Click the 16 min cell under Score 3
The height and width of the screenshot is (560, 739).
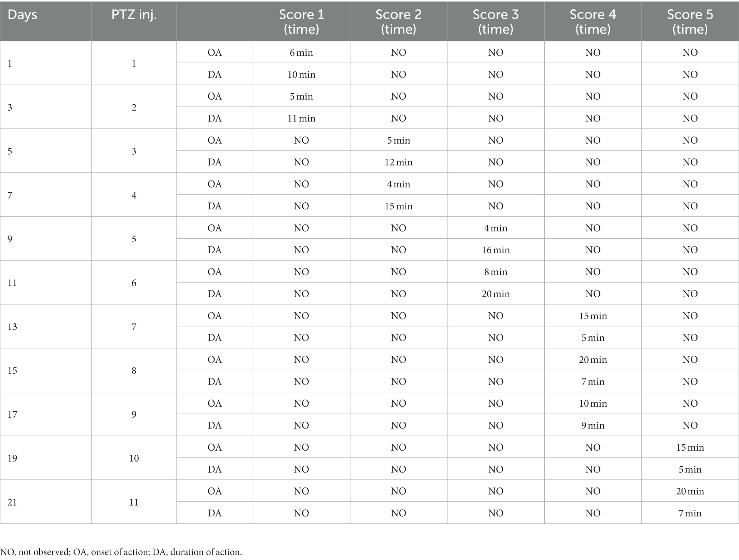tap(496, 250)
